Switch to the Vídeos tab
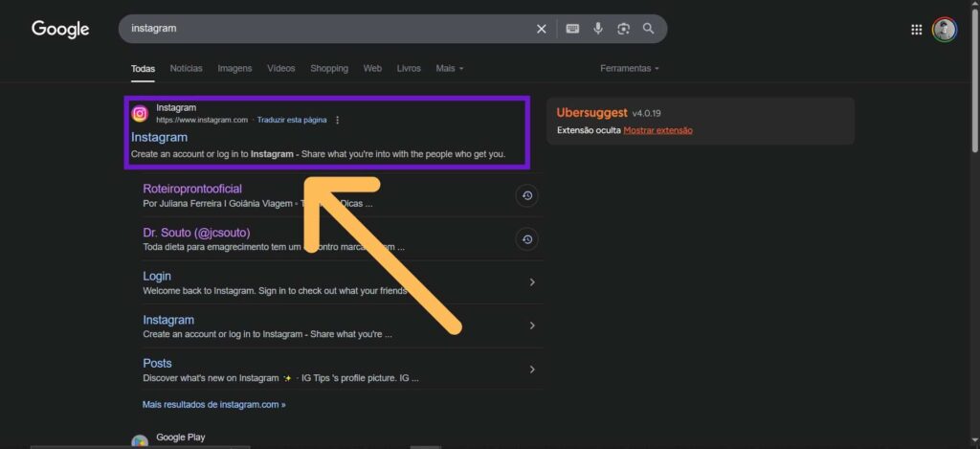 281,68
